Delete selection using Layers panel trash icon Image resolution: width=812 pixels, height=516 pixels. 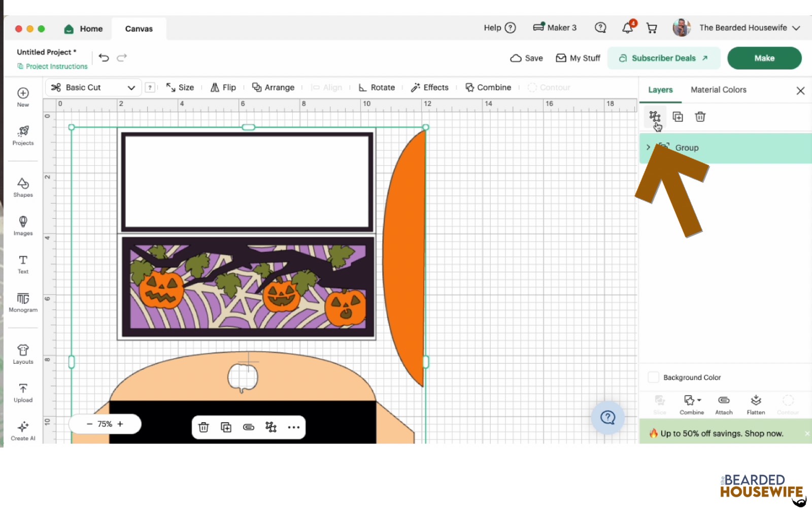(x=700, y=117)
